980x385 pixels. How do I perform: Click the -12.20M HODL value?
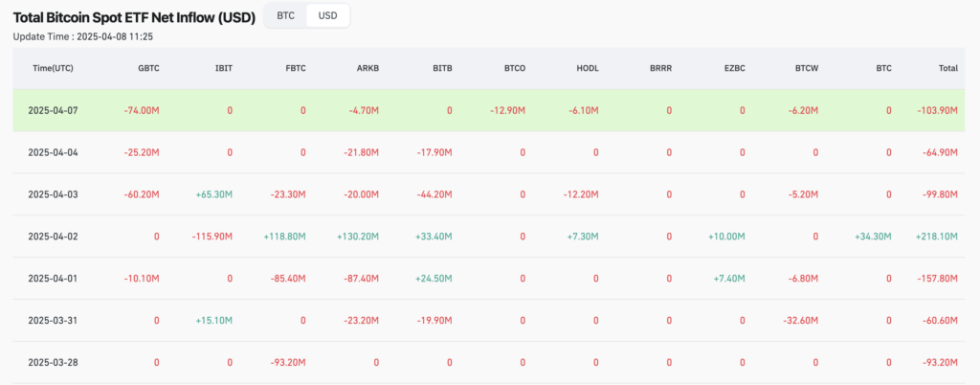tap(581, 194)
